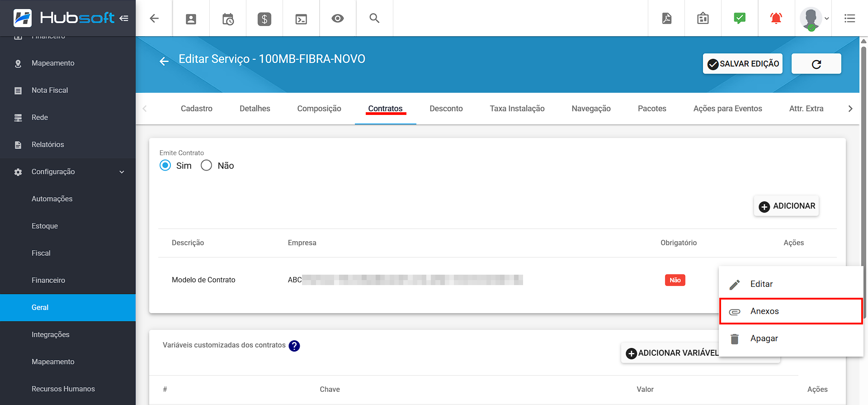This screenshot has width=868, height=405.
Task: Open the Ações para Eventos tab
Action: 728,109
